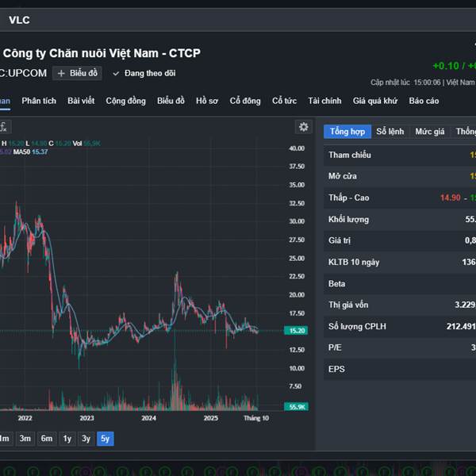
Task: Click the MA50 15.37 indicator legend
Action: pos(30,152)
